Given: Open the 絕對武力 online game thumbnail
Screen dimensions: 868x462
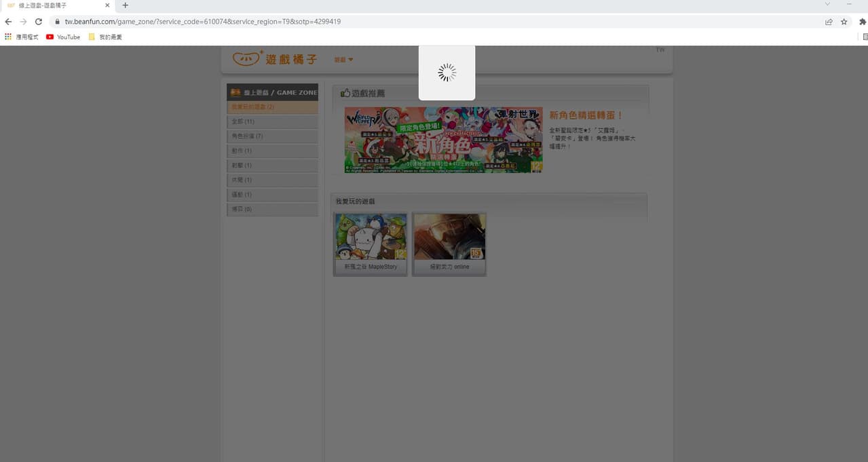Looking at the screenshot, I should click(x=449, y=237).
